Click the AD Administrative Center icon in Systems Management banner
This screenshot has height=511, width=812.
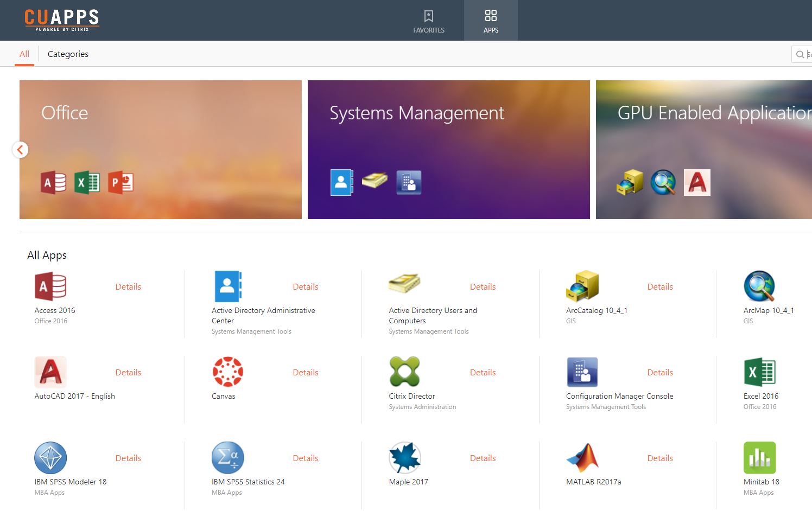pyautogui.click(x=342, y=182)
